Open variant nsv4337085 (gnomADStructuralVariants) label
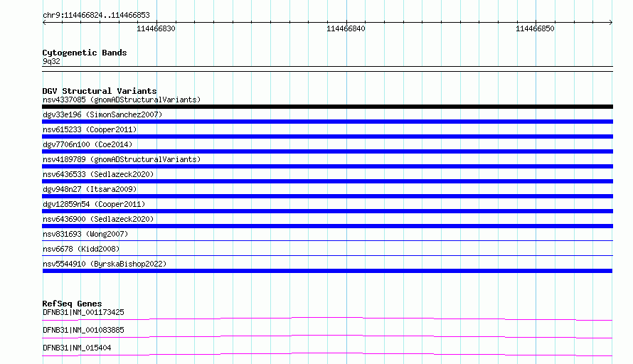633x364 pixels. 122,100
